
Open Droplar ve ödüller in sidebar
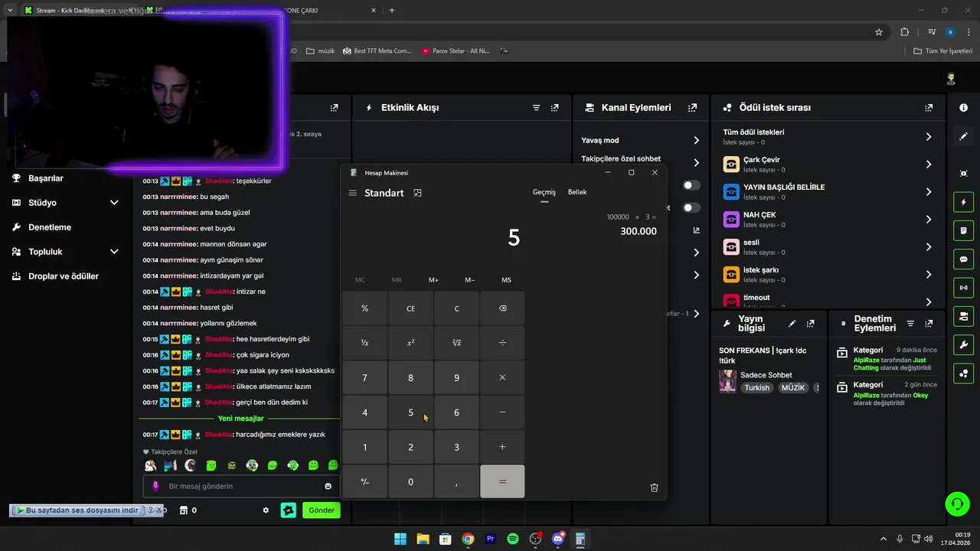(63, 276)
